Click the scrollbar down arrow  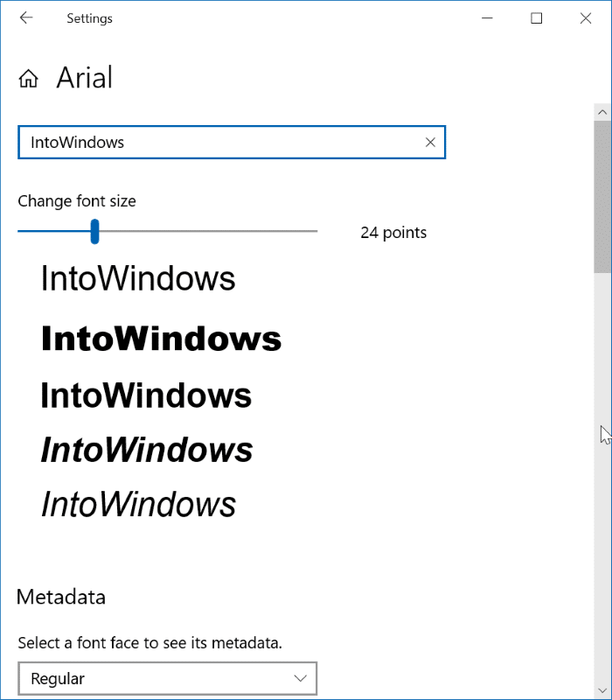[602, 689]
